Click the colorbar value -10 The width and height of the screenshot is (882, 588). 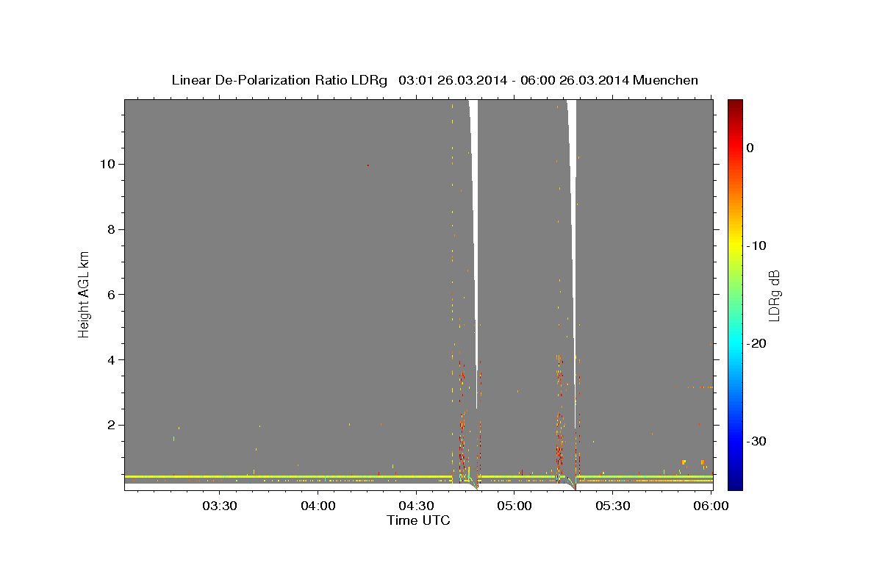[x=756, y=245]
